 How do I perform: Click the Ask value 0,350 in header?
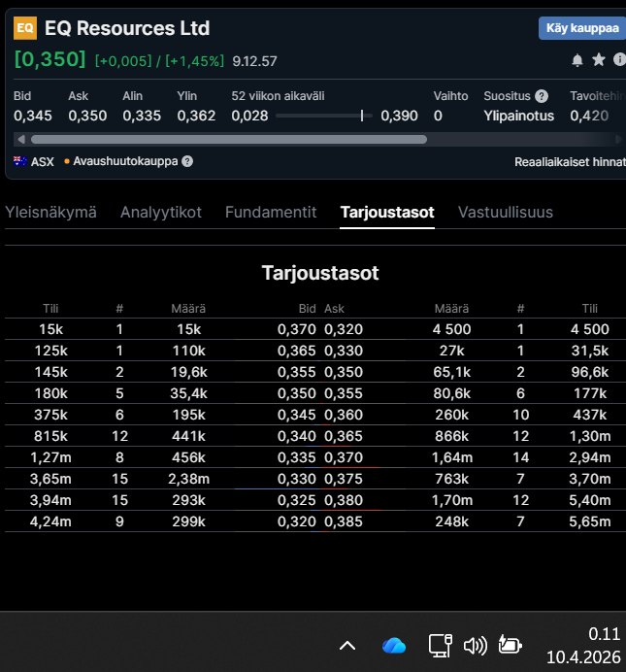pos(87,116)
